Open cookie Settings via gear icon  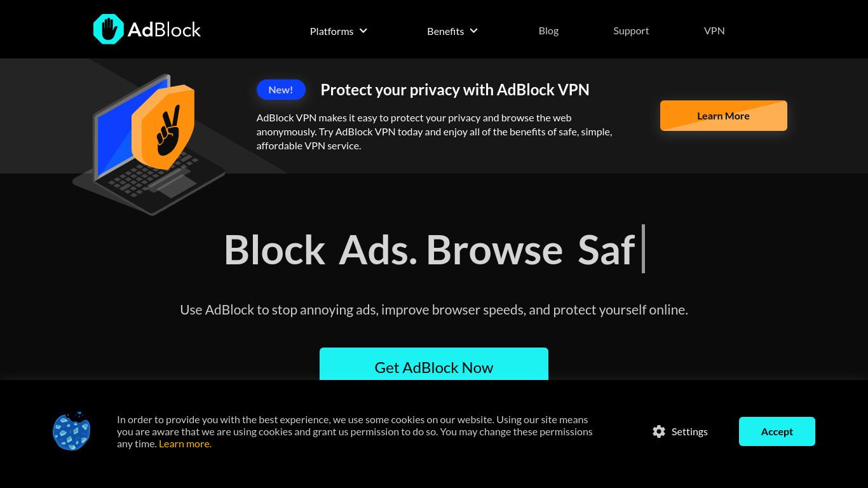[659, 431]
